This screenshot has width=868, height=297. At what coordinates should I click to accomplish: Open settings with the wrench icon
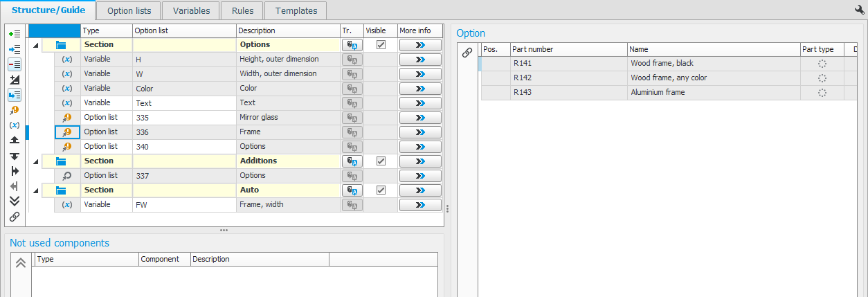[x=859, y=10]
